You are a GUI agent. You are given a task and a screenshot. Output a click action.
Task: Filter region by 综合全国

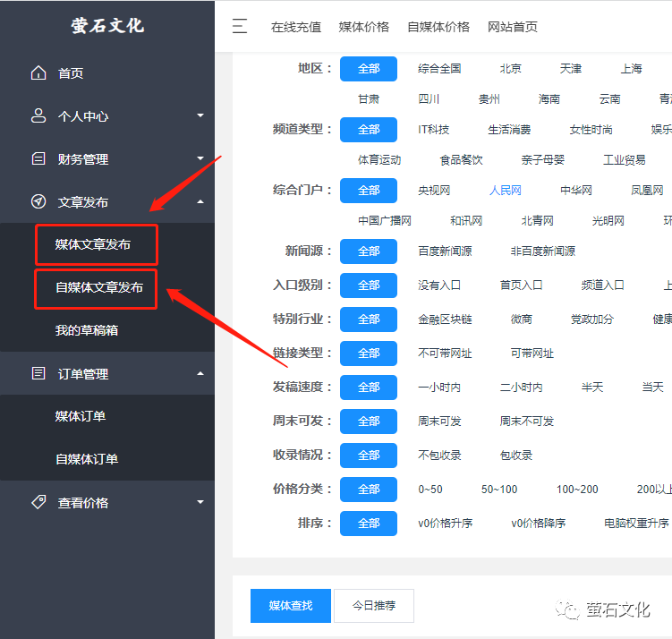click(x=439, y=69)
